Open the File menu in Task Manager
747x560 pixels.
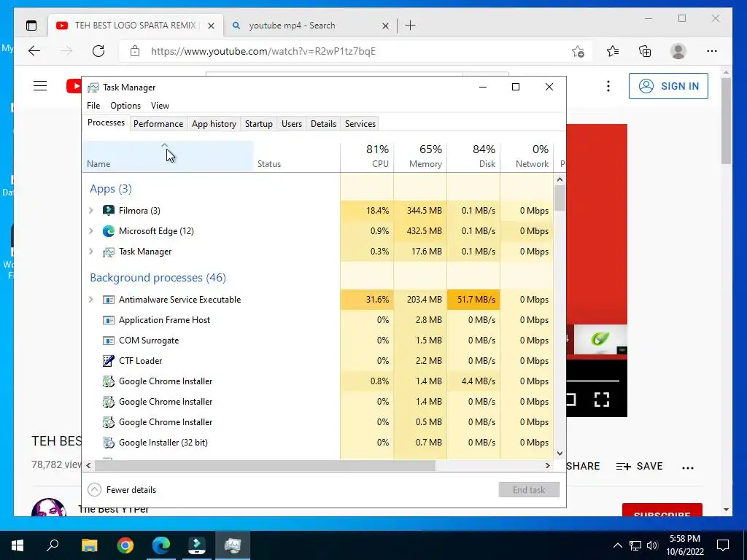tap(93, 106)
